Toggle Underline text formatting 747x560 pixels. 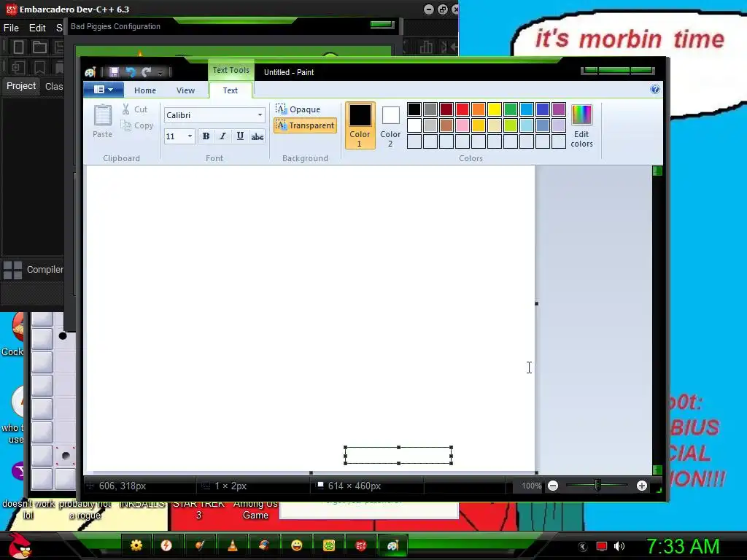click(x=240, y=136)
